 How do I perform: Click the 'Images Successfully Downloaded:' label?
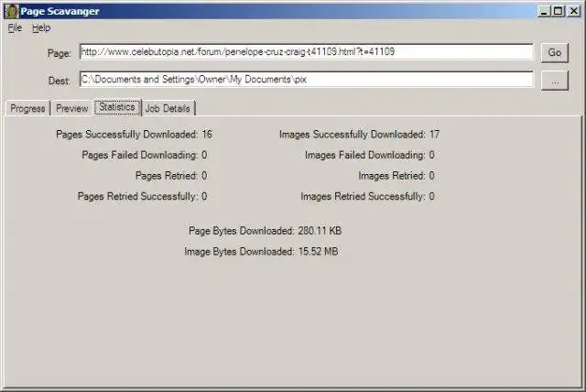(352, 134)
